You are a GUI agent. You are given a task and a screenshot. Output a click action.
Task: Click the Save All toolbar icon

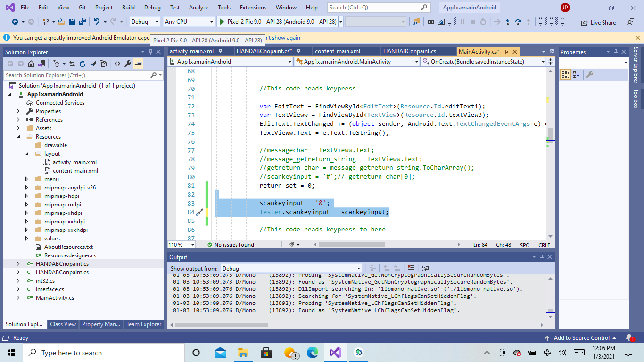(x=83, y=22)
